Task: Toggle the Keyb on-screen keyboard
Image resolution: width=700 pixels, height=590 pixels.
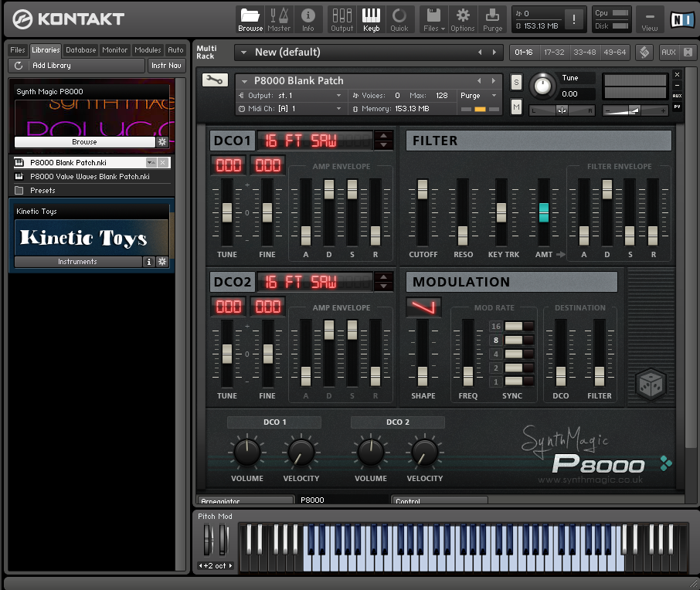Action: tap(371, 20)
